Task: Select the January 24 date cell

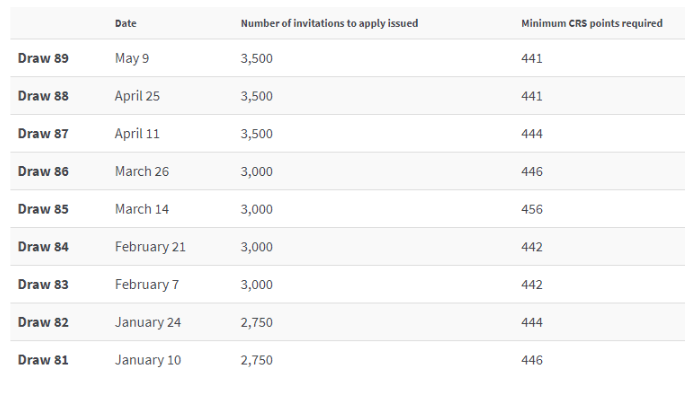Action: click(148, 322)
